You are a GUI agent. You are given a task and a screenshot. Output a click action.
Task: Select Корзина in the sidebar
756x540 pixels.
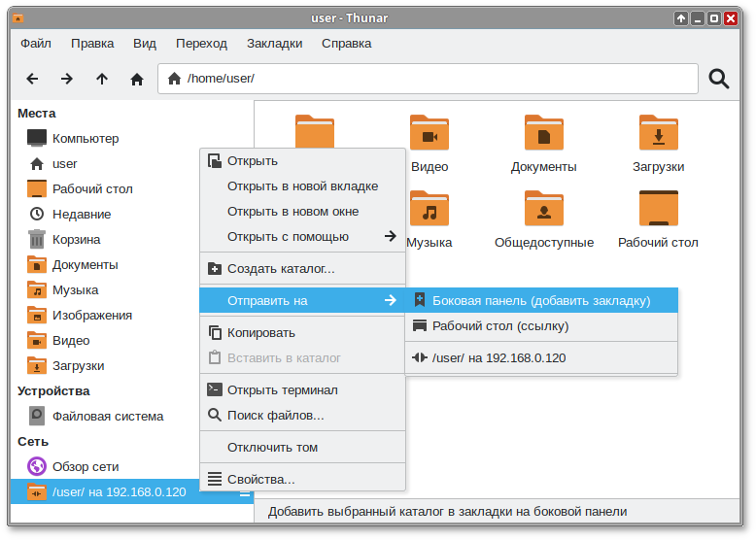click(76, 240)
